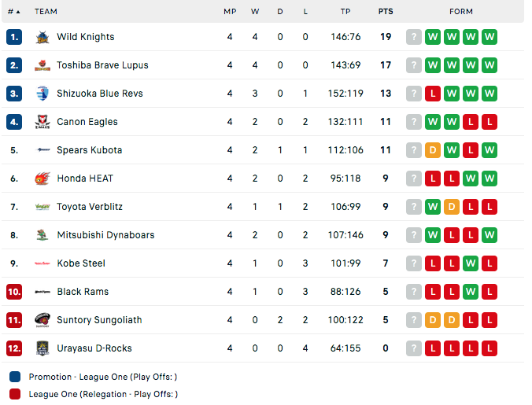Sort standings by PTS column header
This screenshot has width=532, height=405.
[386, 12]
